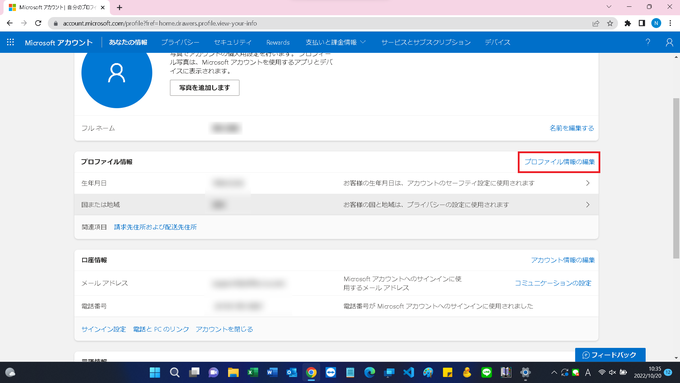The height and width of the screenshot is (383, 680).
Task: Click the page vertical scrollbar
Action: (x=676, y=178)
